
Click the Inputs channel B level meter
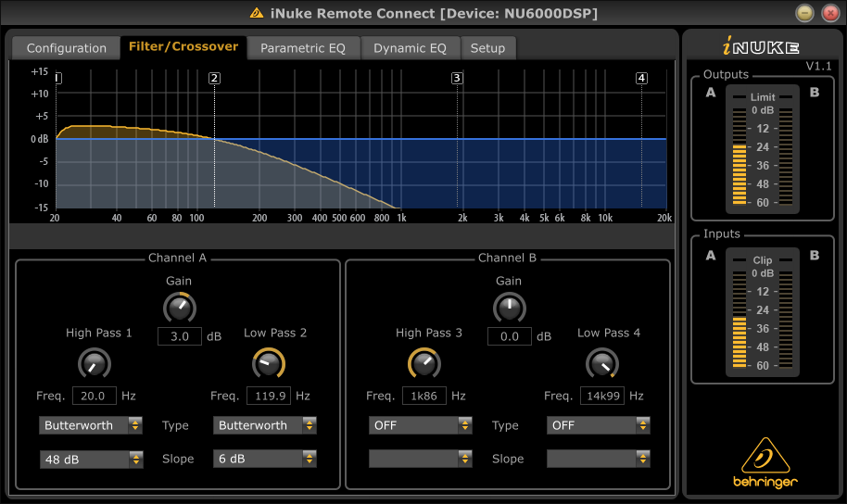[x=786, y=320]
